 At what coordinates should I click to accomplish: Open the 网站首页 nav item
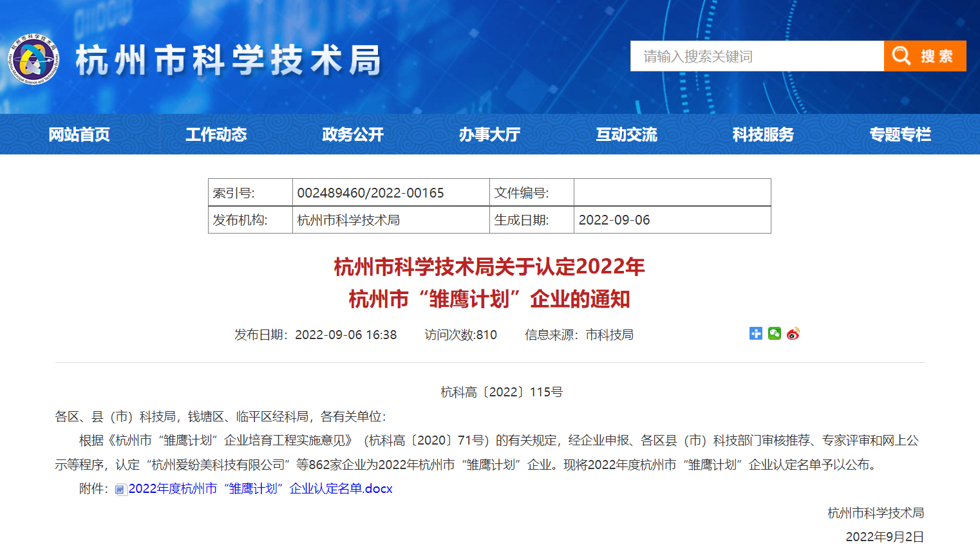coord(79,134)
